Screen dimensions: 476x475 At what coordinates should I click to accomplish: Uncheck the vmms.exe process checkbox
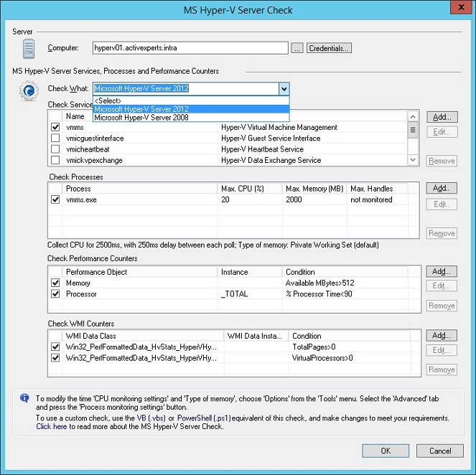tap(55, 199)
